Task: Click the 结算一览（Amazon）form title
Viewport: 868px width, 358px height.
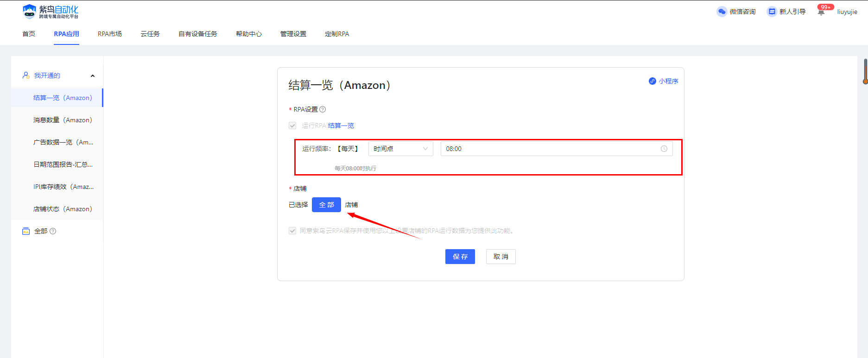Action: point(341,85)
